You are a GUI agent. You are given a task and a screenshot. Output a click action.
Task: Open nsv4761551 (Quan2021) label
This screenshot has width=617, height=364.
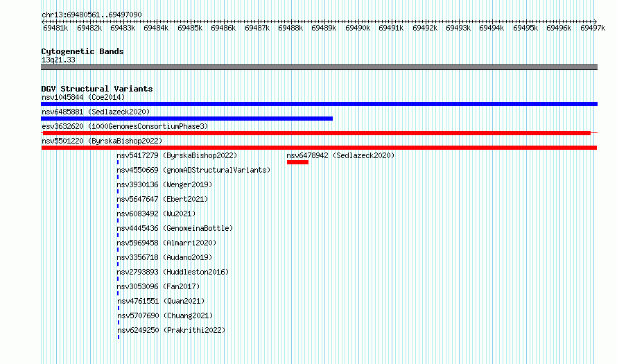(161, 301)
